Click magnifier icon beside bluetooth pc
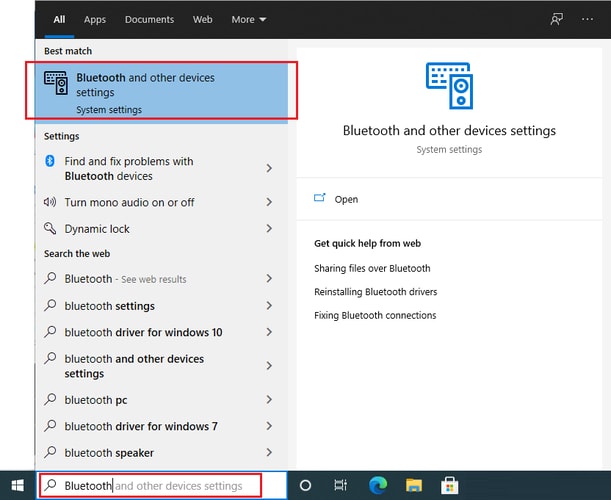This screenshot has width=611, height=500. (x=50, y=399)
